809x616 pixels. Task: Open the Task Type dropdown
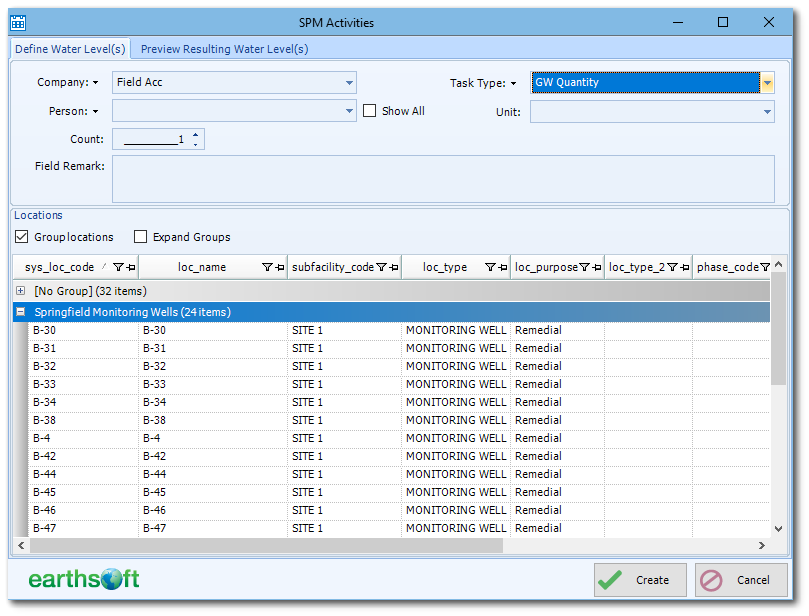pos(766,83)
